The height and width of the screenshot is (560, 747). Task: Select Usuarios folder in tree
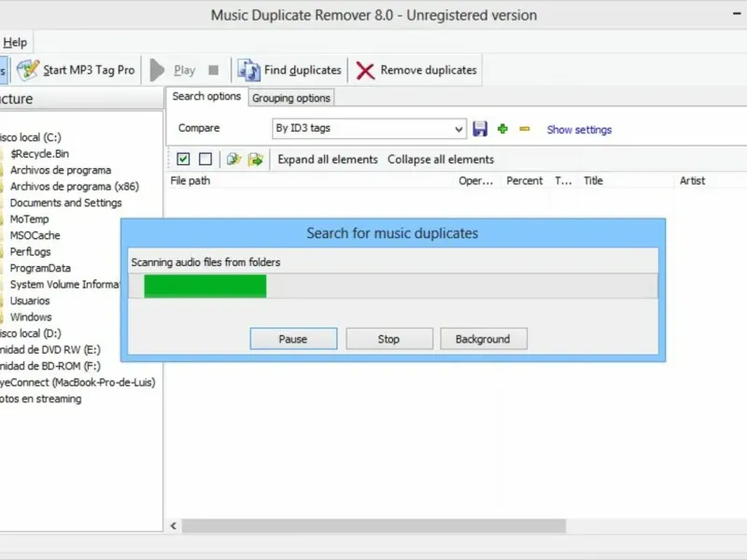(30, 301)
